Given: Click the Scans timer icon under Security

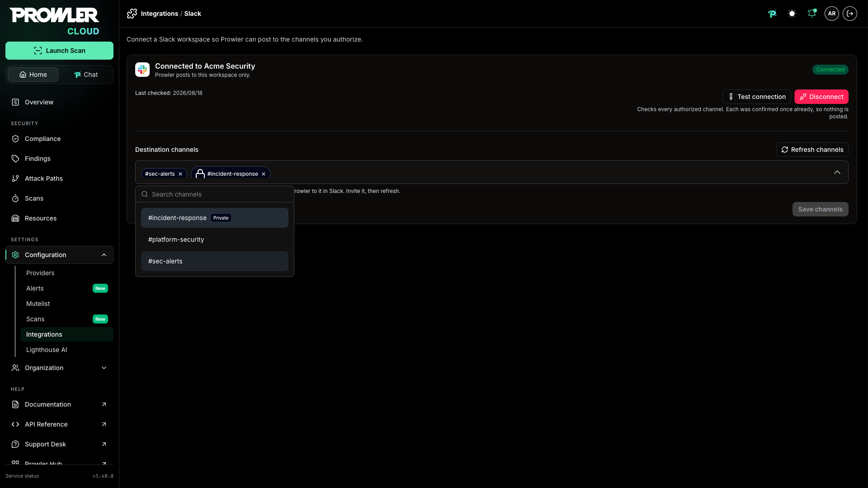Looking at the screenshot, I should pos(15,198).
